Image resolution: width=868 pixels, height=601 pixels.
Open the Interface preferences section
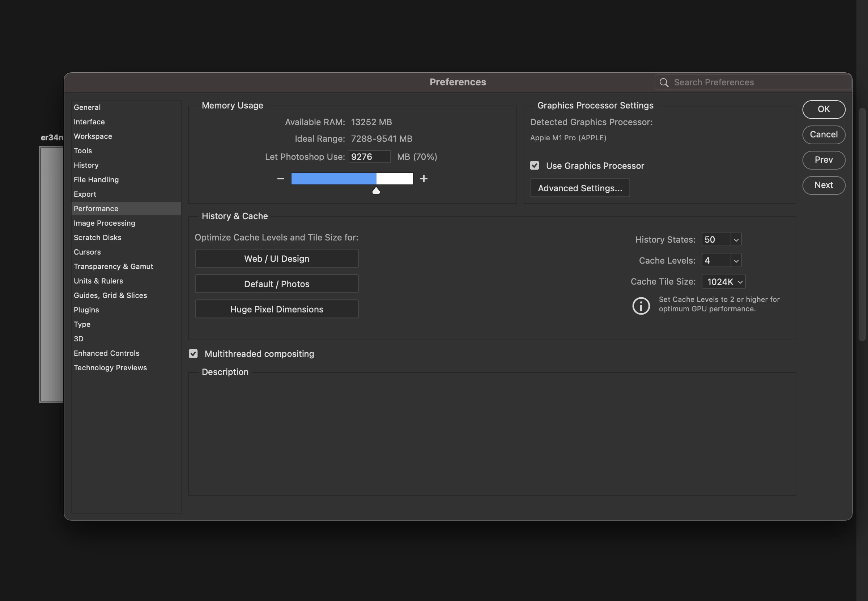pyautogui.click(x=89, y=122)
